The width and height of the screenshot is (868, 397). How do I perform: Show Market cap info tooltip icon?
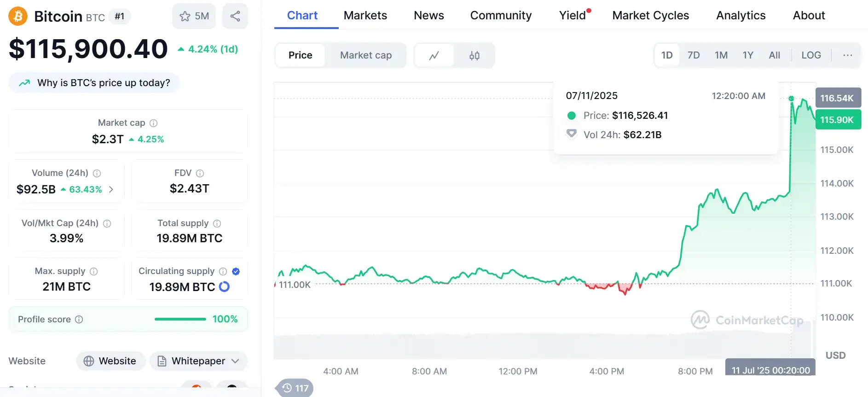[x=154, y=123]
